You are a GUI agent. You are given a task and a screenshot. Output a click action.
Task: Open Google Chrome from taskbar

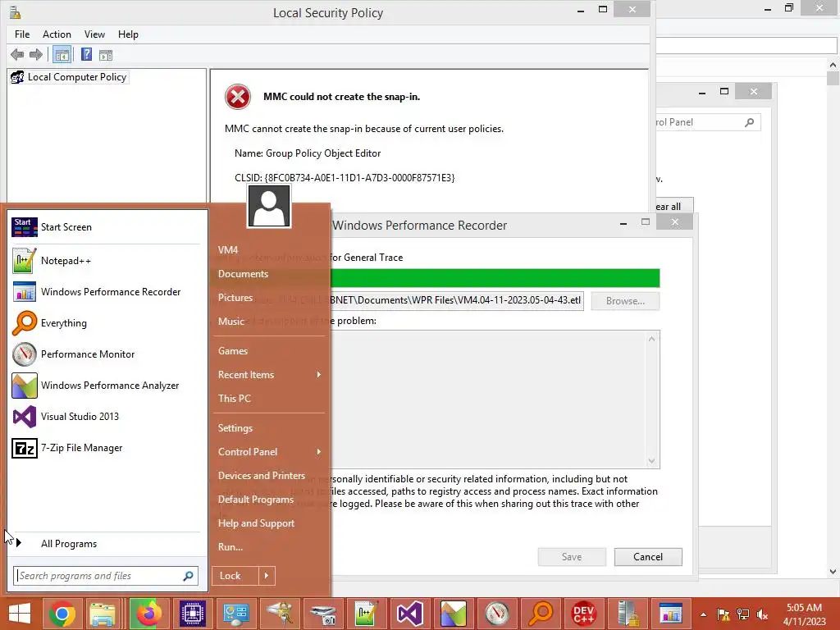point(62,614)
